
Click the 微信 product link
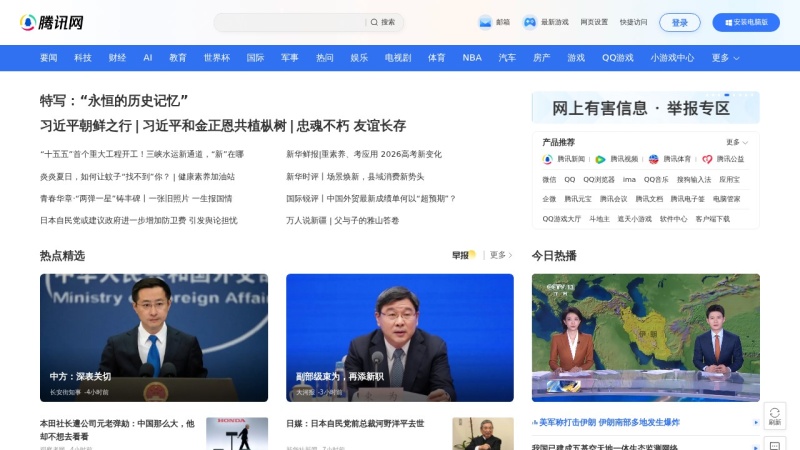click(549, 180)
